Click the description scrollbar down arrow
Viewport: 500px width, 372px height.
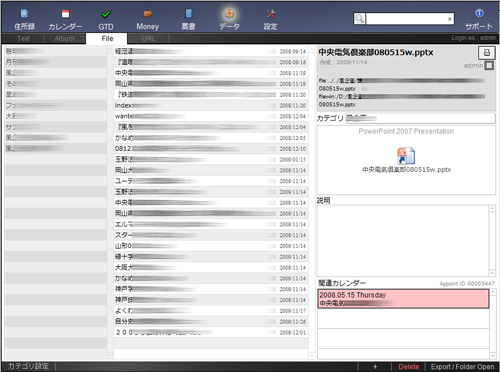tap(492, 273)
